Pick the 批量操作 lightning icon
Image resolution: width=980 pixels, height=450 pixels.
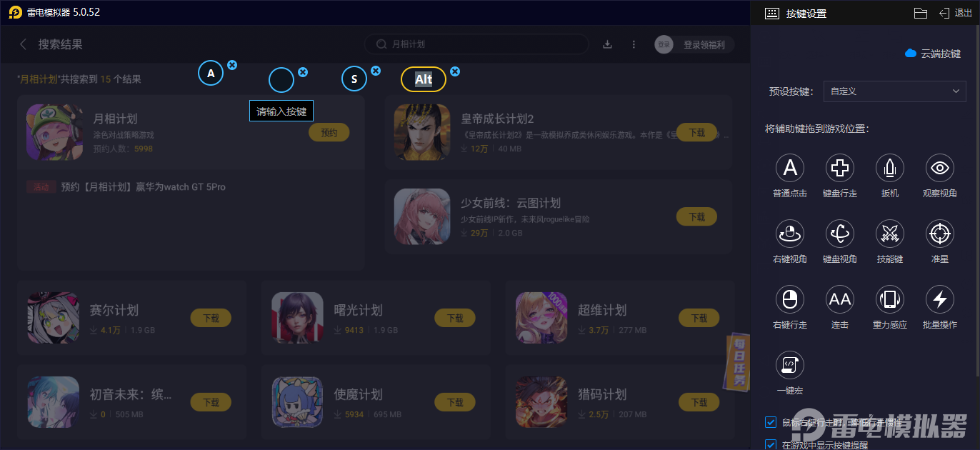(940, 299)
